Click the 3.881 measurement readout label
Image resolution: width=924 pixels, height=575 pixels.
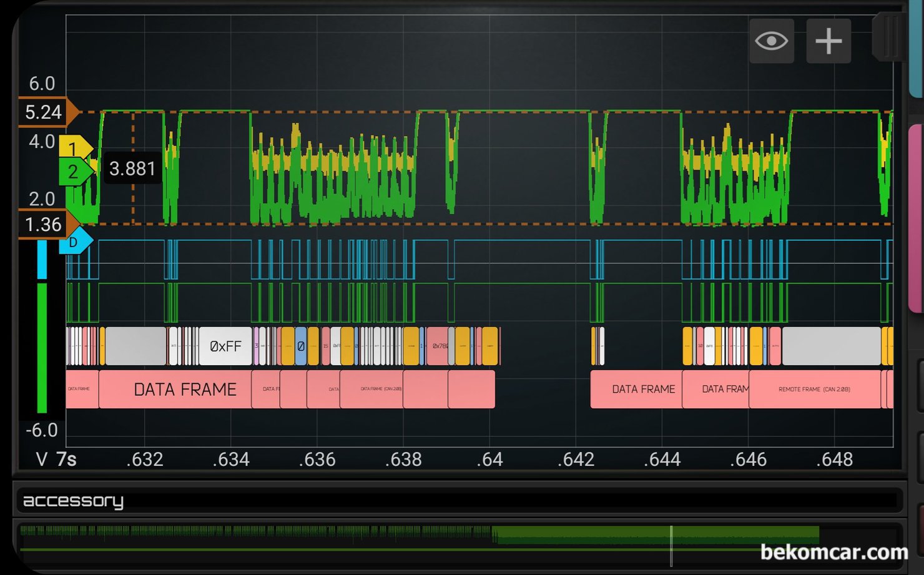(x=132, y=169)
